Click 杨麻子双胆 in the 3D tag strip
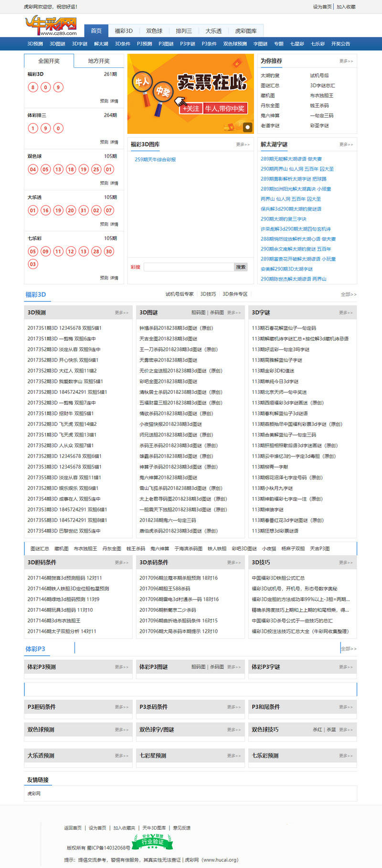The image size is (382, 868). (x=293, y=549)
